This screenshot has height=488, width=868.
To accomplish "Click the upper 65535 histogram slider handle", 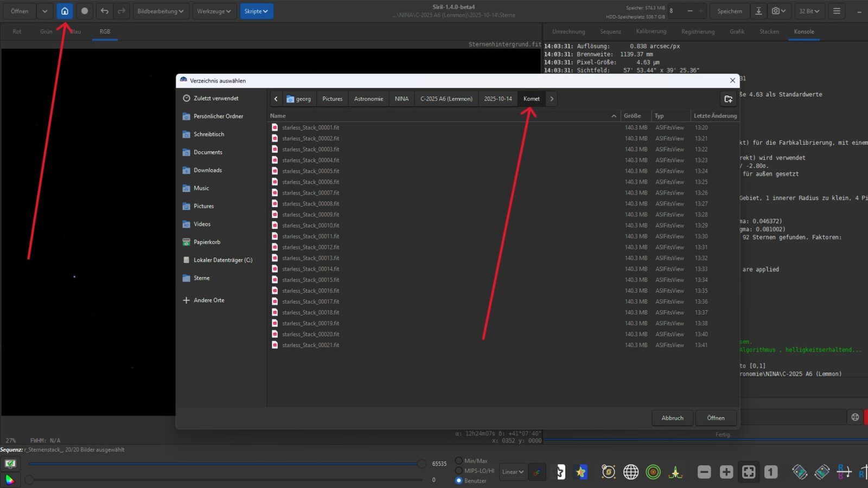I will coord(422,464).
